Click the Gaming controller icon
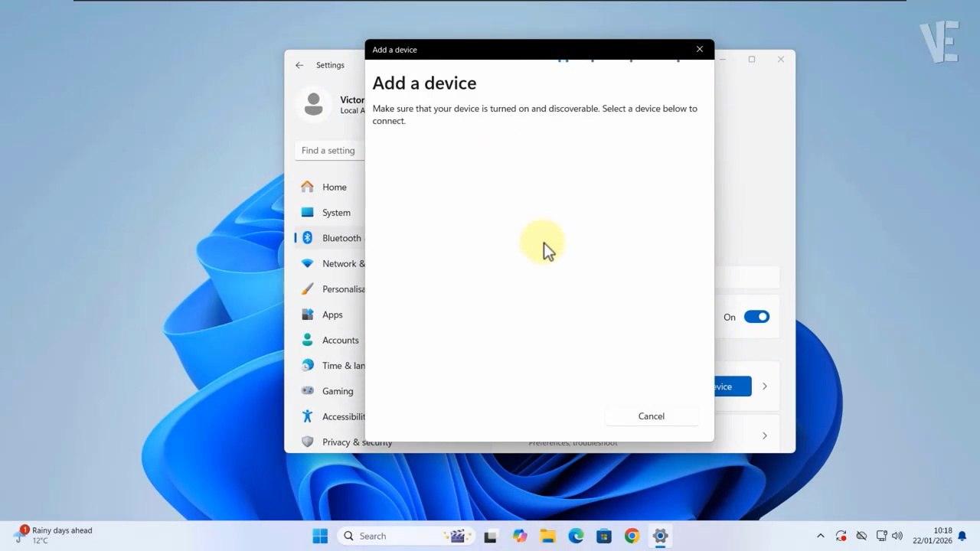The image size is (980, 551). (308, 391)
